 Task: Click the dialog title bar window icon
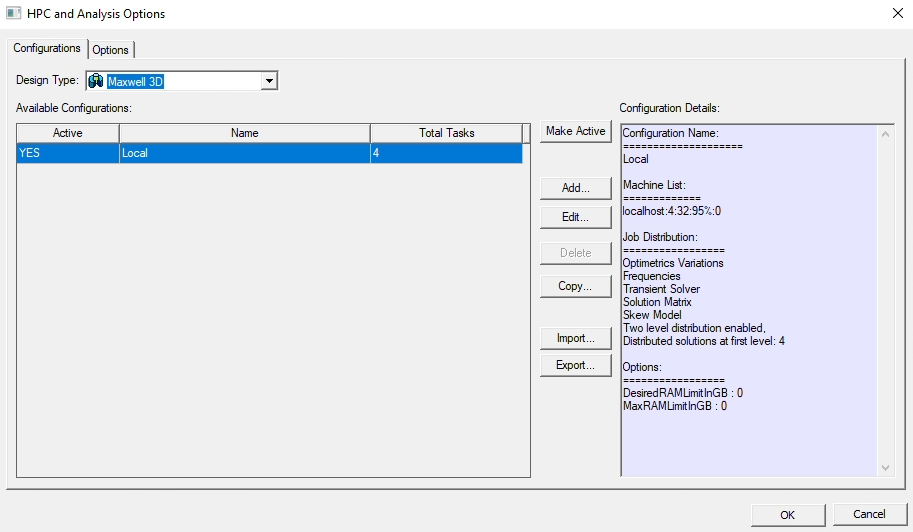[x=13, y=13]
